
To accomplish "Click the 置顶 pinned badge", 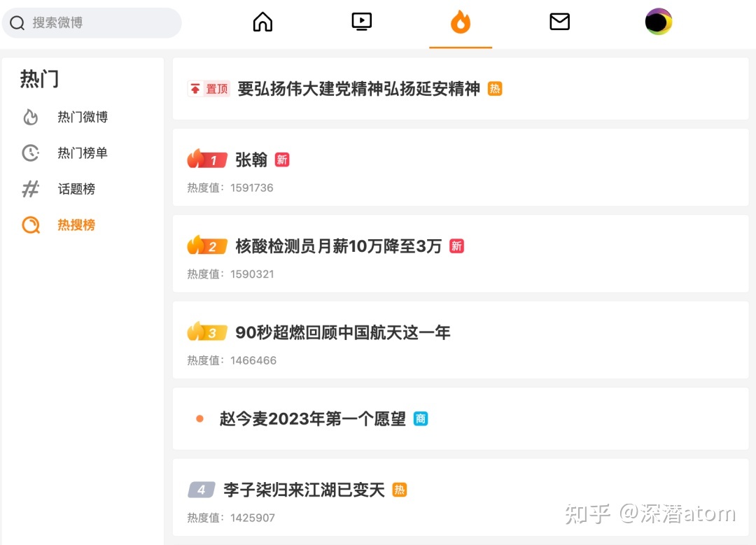I will coord(209,89).
